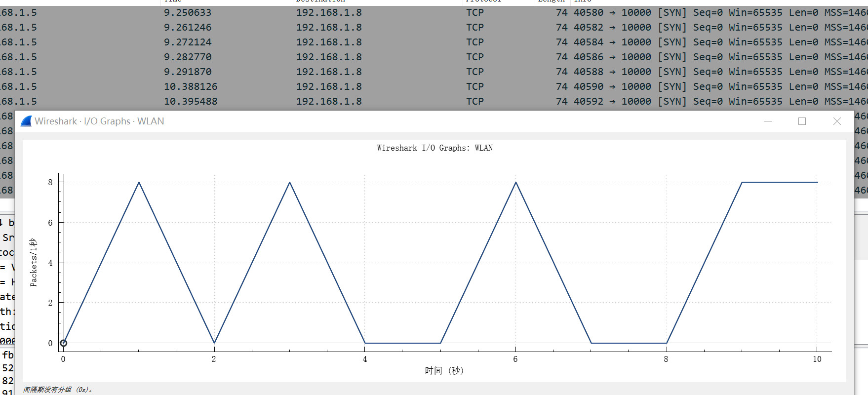This screenshot has width=868, height=395.
Task: Highlight the packet with source port 40586
Action: coord(588,57)
